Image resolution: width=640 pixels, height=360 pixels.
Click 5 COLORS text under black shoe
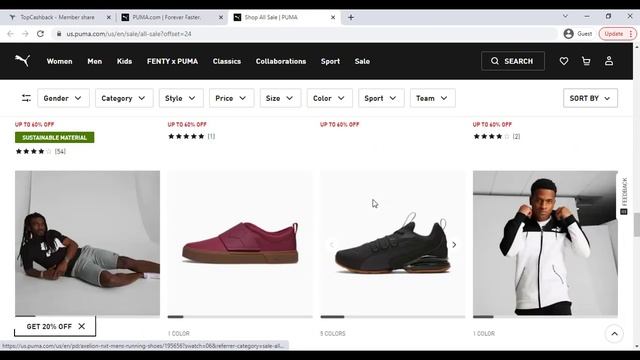point(333,333)
